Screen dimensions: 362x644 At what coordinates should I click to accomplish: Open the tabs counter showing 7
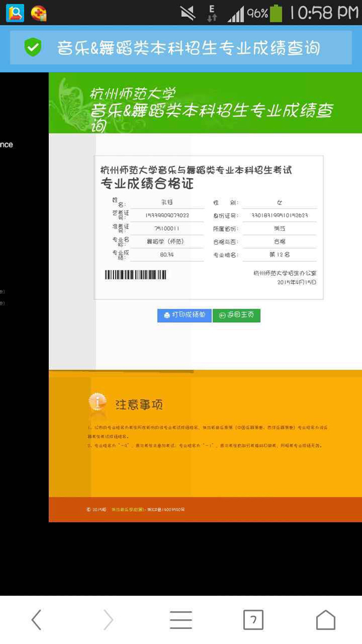(x=253, y=620)
